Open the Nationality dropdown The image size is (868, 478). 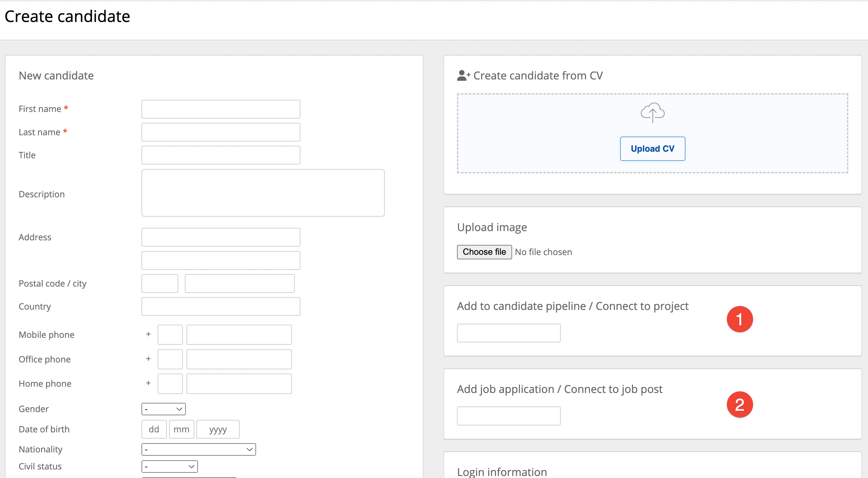(x=199, y=449)
